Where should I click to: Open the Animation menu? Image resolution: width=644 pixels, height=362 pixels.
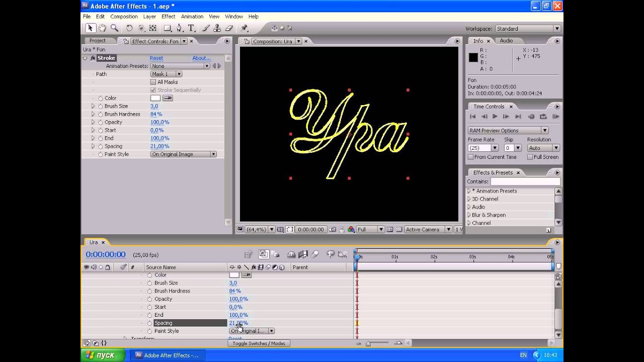(192, 17)
